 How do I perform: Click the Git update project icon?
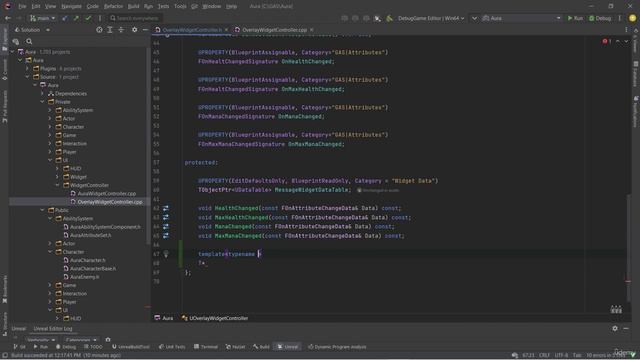click(x=65, y=18)
